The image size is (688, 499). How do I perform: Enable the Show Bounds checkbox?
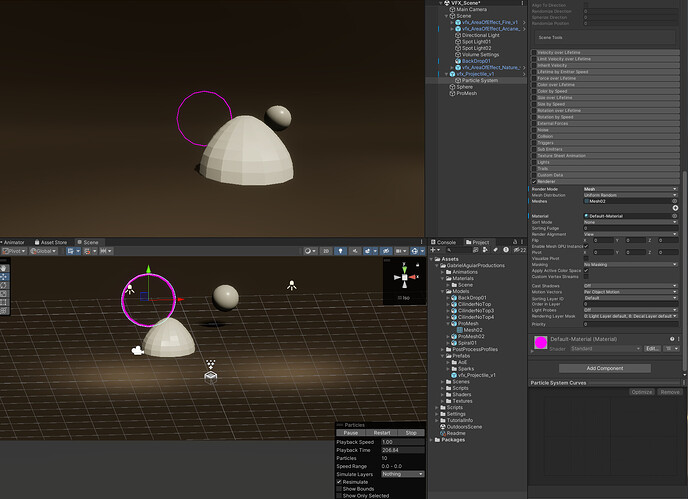[x=339, y=488]
